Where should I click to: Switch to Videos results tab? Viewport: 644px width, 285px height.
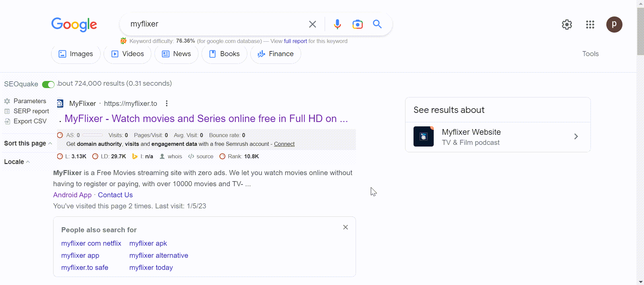(x=128, y=54)
